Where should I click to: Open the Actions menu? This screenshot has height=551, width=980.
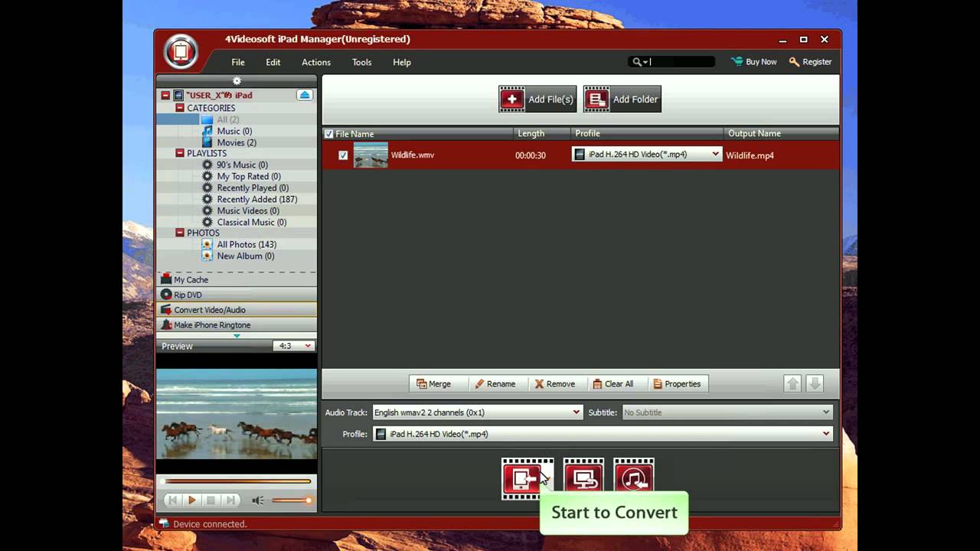click(316, 62)
